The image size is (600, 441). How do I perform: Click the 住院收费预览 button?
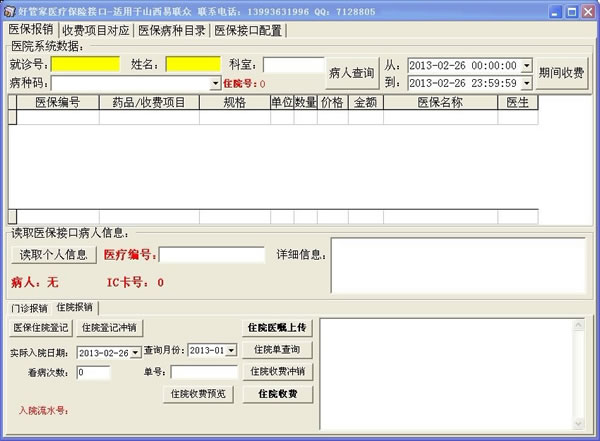(197, 394)
